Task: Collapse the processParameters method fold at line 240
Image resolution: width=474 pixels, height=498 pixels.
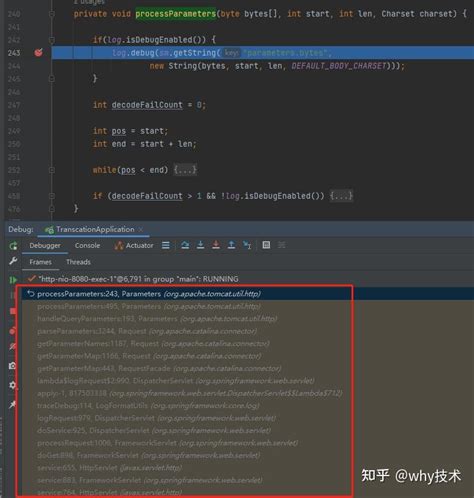Action: [x=52, y=14]
